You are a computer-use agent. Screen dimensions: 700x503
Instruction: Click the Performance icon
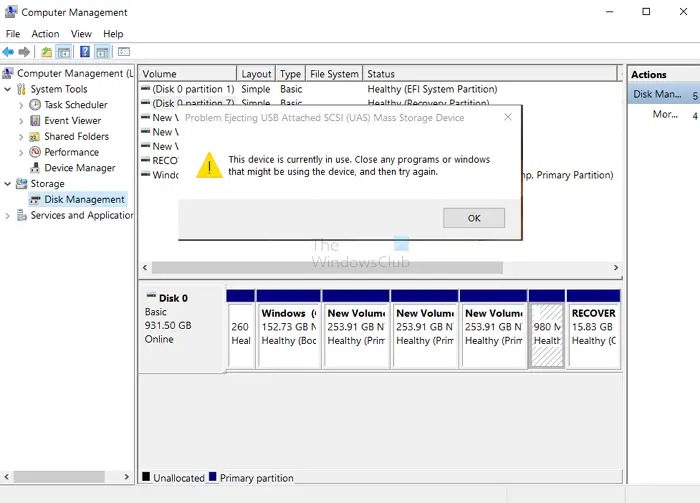click(35, 152)
